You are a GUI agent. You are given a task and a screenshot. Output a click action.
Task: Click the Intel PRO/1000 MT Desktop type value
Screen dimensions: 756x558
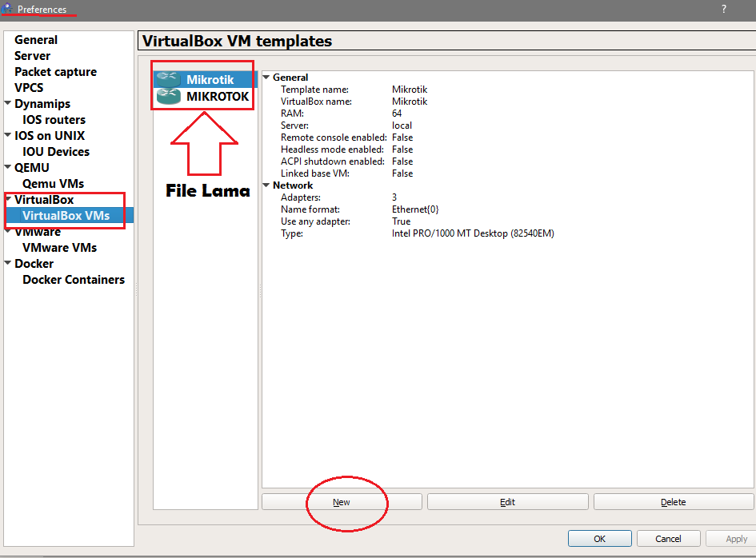pyautogui.click(x=473, y=233)
